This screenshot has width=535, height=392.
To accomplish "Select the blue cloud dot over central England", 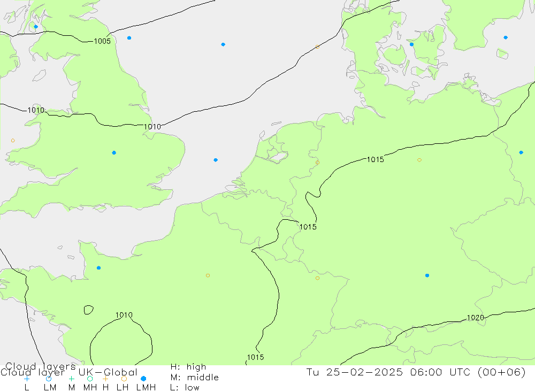I will pyautogui.click(x=114, y=153).
